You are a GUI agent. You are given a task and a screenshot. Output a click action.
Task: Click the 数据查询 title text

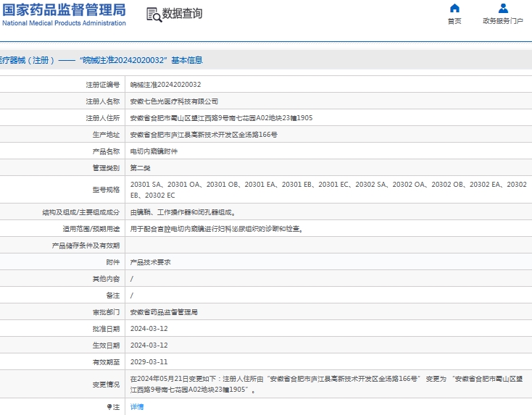click(x=182, y=14)
